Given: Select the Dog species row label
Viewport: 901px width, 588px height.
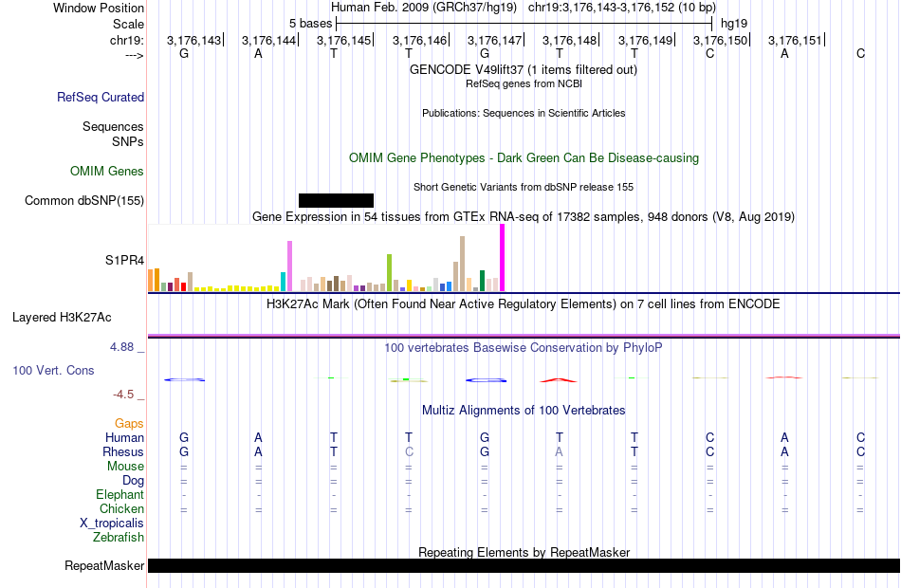Looking at the screenshot, I should tap(134, 481).
